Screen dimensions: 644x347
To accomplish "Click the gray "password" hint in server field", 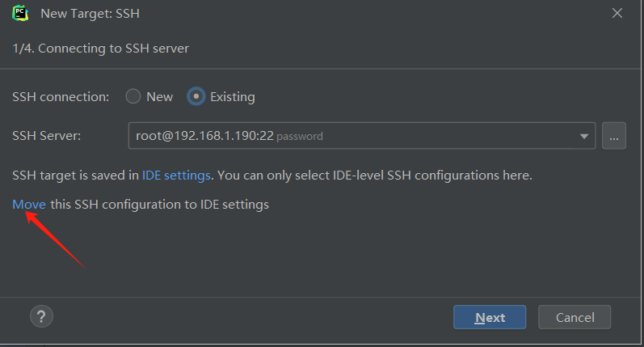I will coord(300,137).
